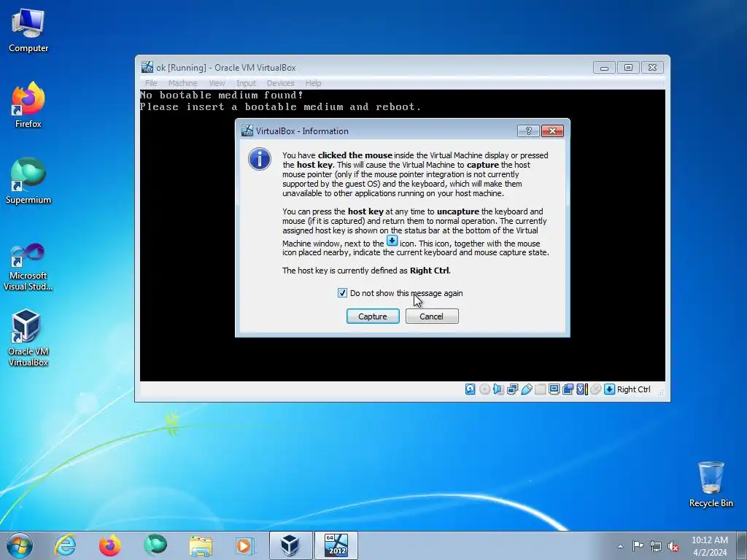Viewport: 747px width, 560px height.
Task: Open the Help menu in VirtualBox
Action: (x=313, y=83)
